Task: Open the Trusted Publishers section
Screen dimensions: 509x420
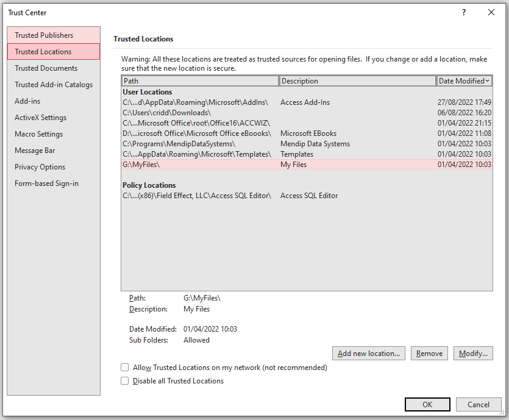Action: [x=54, y=35]
